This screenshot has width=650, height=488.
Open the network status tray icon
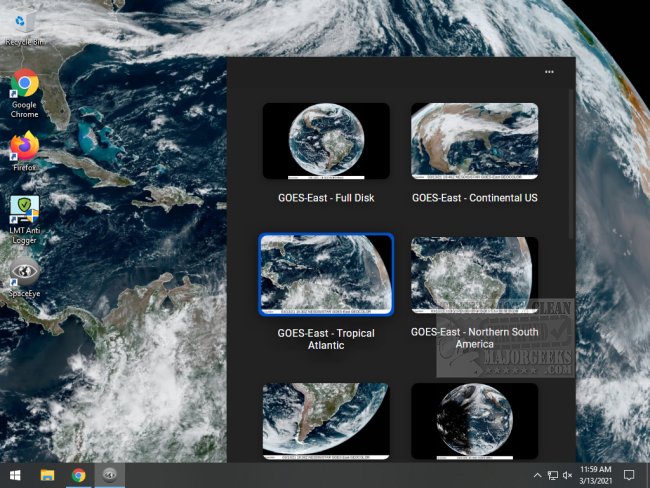click(x=553, y=475)
